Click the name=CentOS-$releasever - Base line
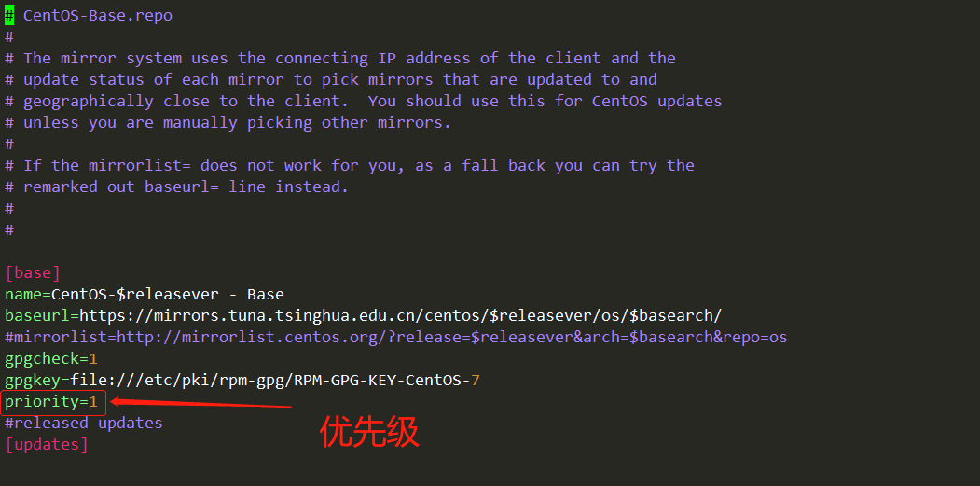This screenshot has width=980, height=486. (x=145, y=295)
